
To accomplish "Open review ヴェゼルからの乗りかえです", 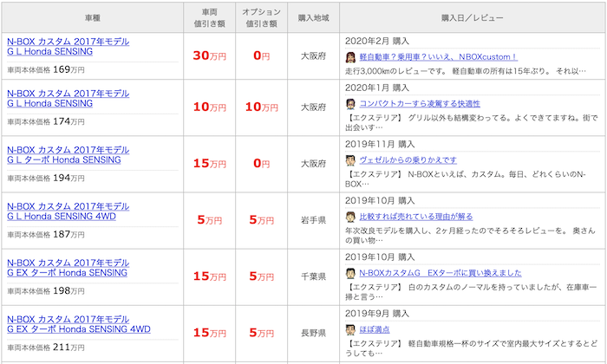I will click(x=408, y=160).
